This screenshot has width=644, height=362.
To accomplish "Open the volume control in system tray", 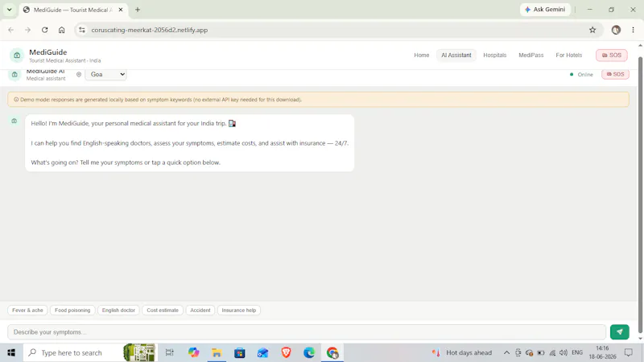I will coord(563,352).
